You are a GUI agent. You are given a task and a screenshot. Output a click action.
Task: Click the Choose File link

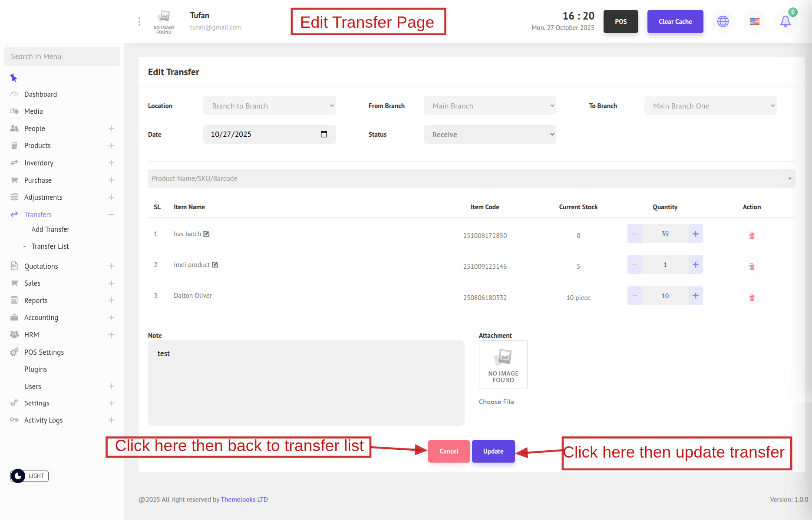pos(496,402)
